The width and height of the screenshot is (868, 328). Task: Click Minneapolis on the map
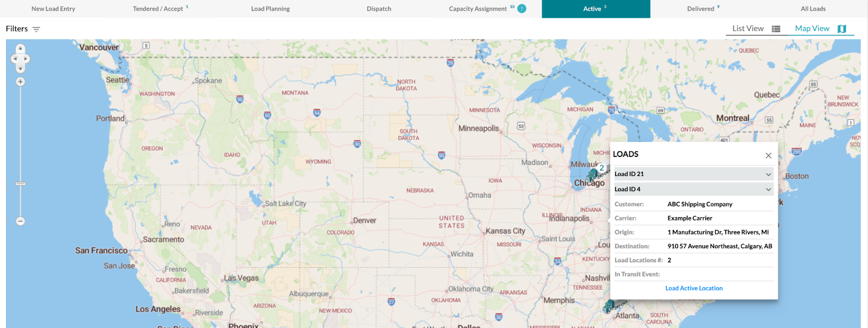click(x=478, y=129)
